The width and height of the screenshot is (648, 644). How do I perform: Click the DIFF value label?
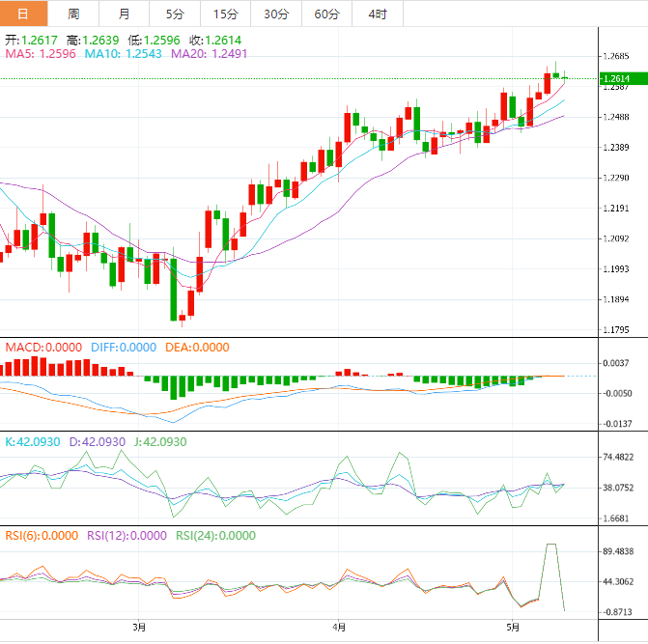point(124,348)
